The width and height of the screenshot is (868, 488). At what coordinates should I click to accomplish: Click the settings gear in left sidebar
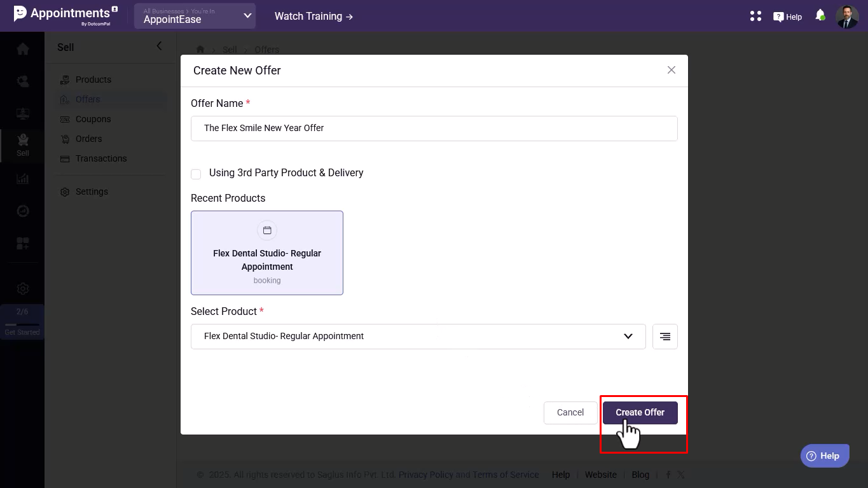click(x=23, y=288)
